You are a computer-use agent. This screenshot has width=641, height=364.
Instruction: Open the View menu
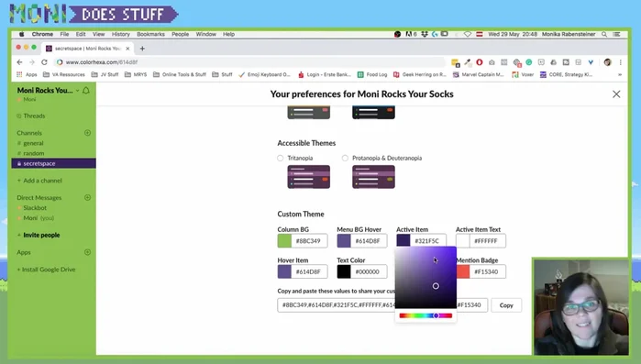tap(98, 34)
